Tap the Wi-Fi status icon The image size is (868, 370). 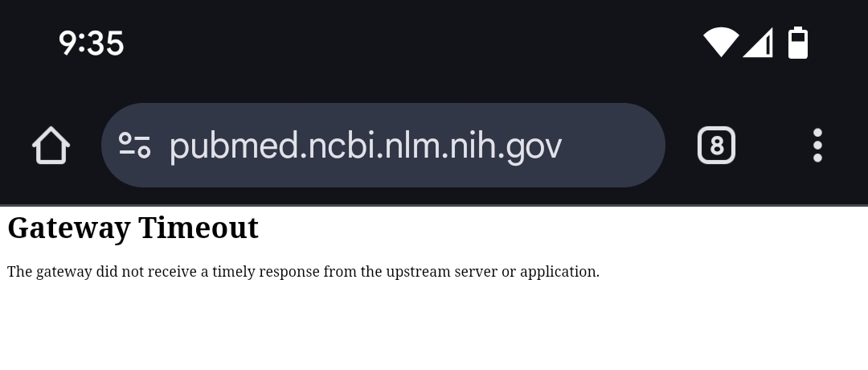coord(721,43)
